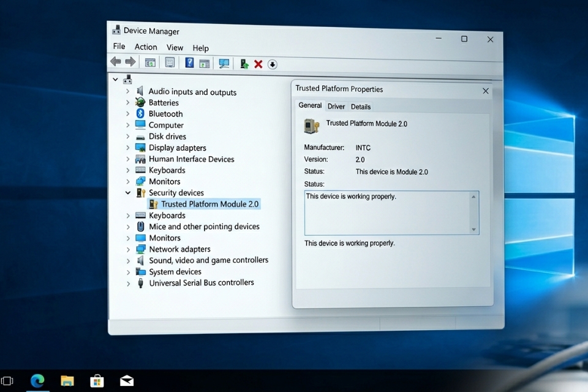Switch to the Driver tab

pos(336,107)
